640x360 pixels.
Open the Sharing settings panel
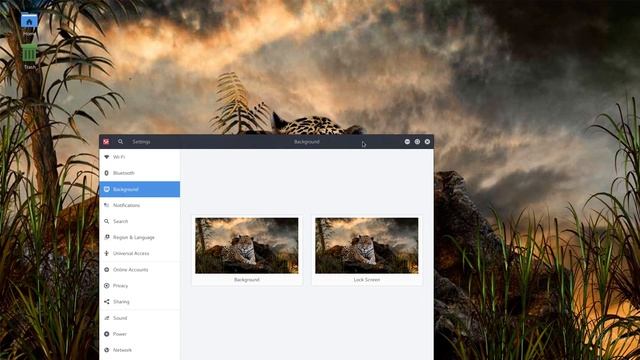tap(140, 302)
